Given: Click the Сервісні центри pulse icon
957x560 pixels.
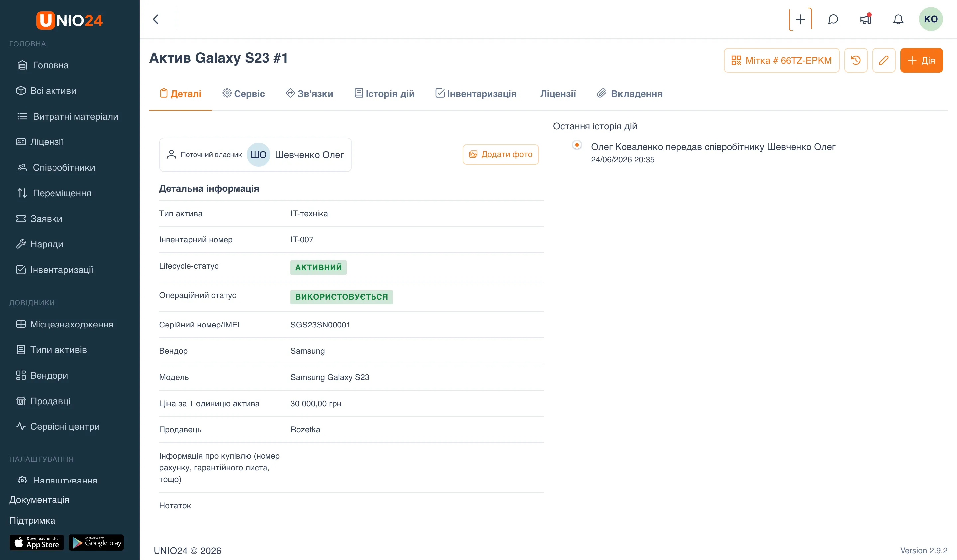Looking at the screenshot, I should click(21, 426).
